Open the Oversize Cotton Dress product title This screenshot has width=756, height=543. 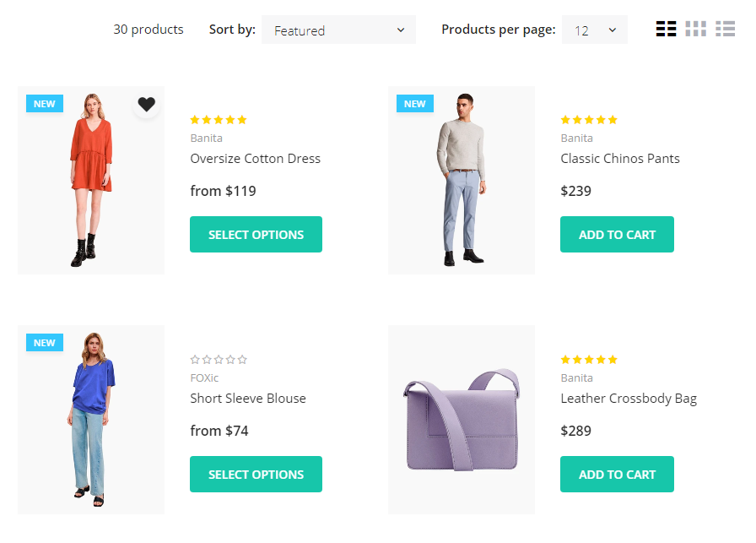[x=255, y=159]
